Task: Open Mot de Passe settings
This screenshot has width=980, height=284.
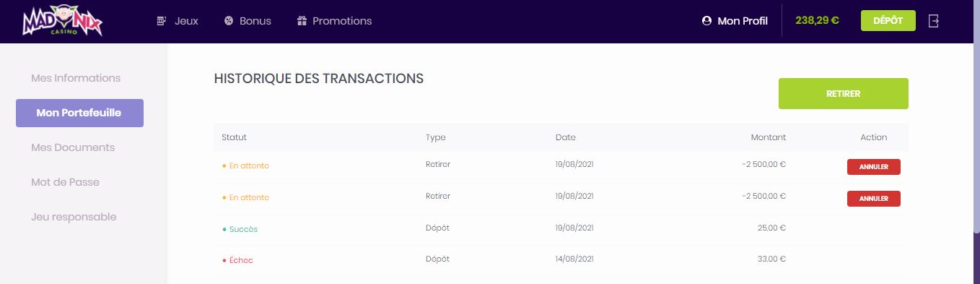Action: pos(65,182)
